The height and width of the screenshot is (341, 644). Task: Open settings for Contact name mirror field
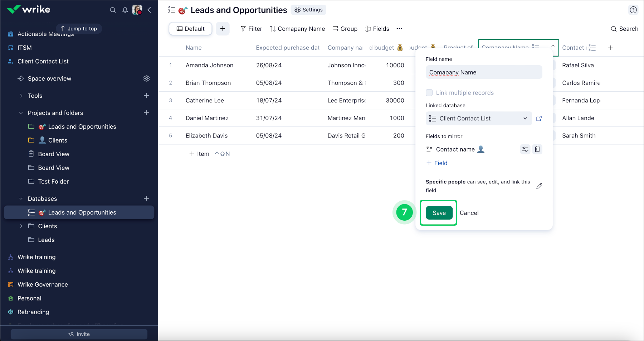point(525,149)
